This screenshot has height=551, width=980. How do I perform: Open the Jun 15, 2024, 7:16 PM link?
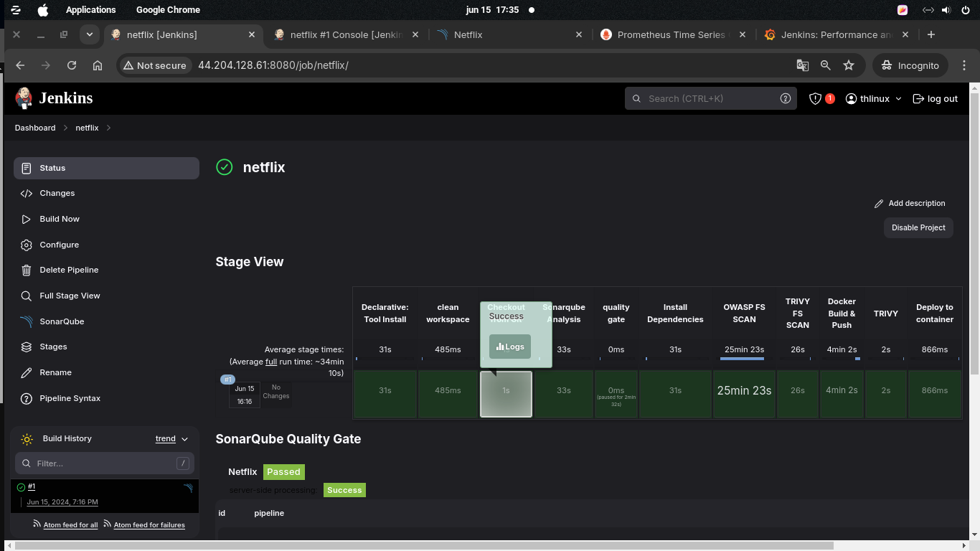(62, 502)
